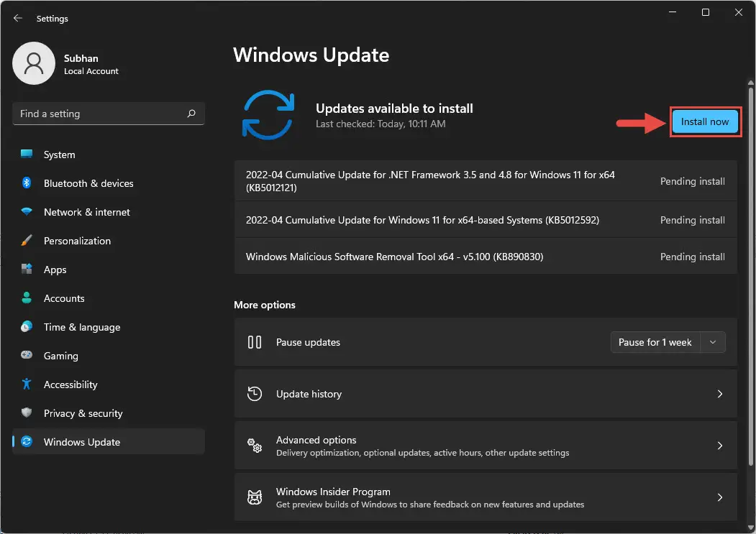Click the Malicious Software Removal Tool entry
The image size is (756, 534).
tap(486, 257)
